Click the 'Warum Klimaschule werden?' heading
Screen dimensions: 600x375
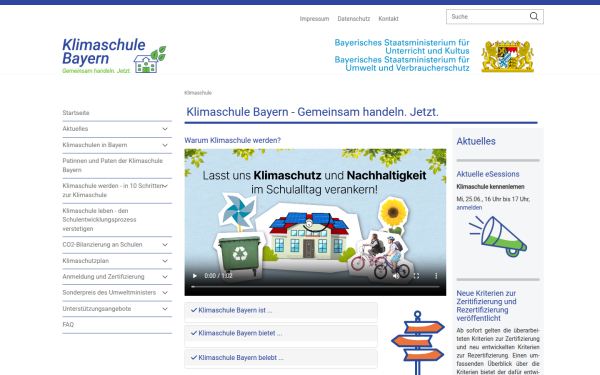232,140
